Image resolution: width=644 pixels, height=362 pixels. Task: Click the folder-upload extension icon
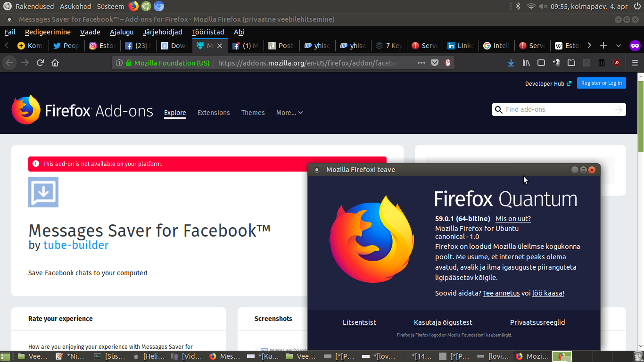tap(571, 63)
